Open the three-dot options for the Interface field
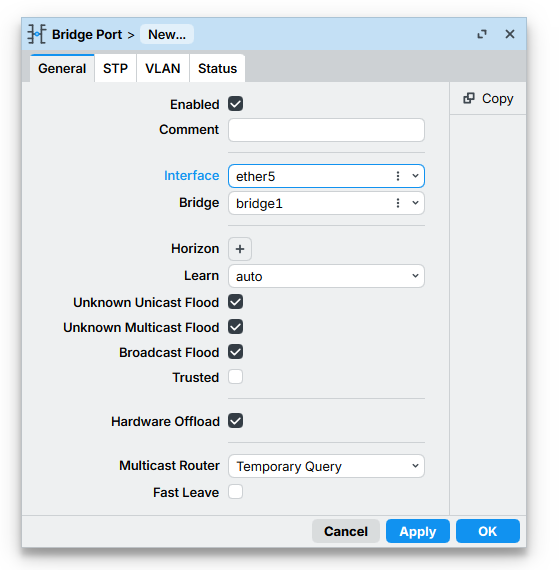559x570 pixels. 398,176
